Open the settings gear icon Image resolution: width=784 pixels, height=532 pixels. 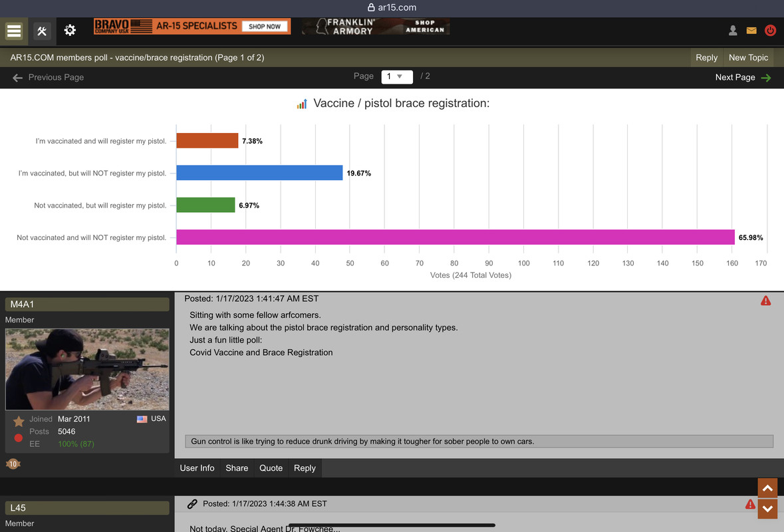coord(70,31)
